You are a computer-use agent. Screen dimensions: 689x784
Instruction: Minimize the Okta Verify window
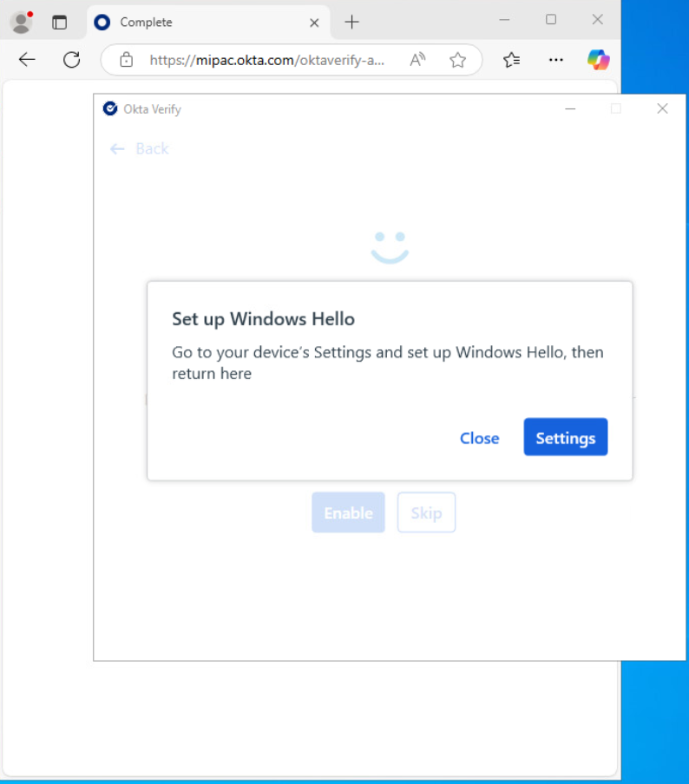tap(570, 108)
